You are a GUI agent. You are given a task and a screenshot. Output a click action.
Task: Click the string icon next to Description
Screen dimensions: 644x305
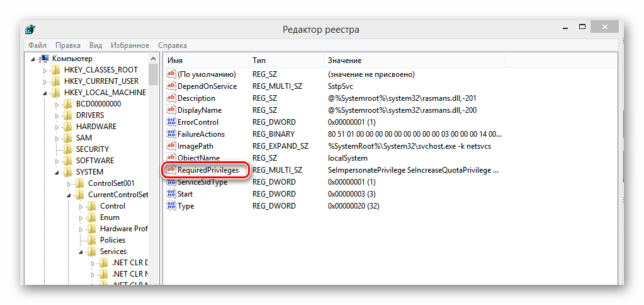(171, 98)
